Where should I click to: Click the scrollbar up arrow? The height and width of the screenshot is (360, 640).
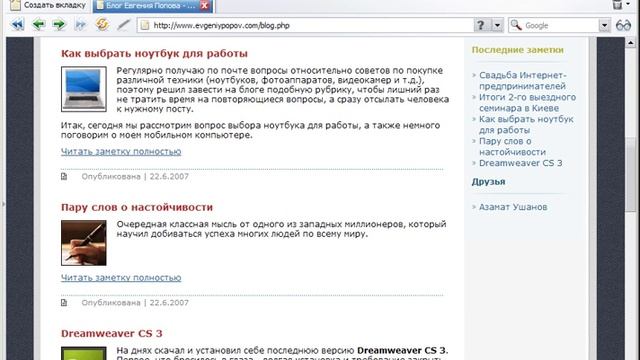(x=631, y=42)
